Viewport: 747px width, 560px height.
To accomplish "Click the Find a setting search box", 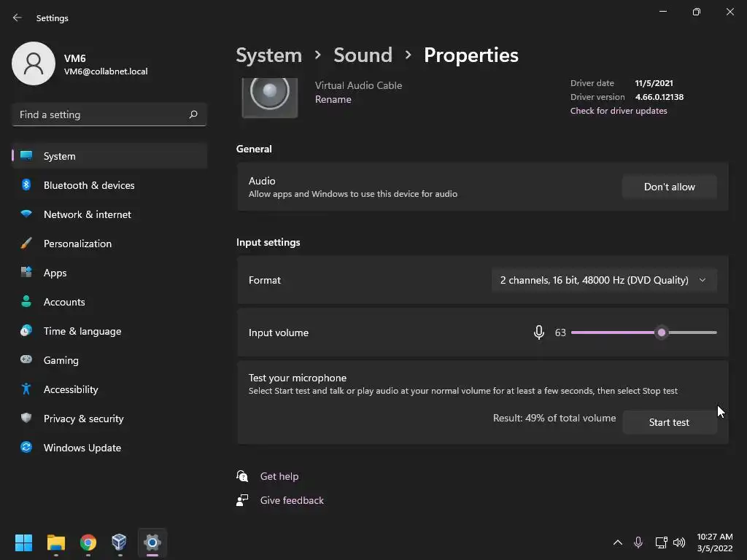I will [x=102, y=114].
